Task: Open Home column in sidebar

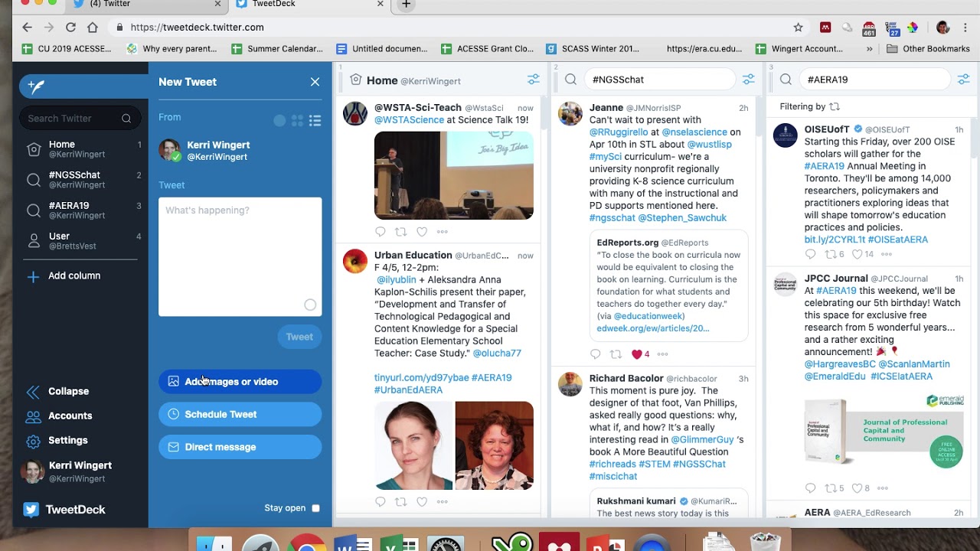Action: 80,149
